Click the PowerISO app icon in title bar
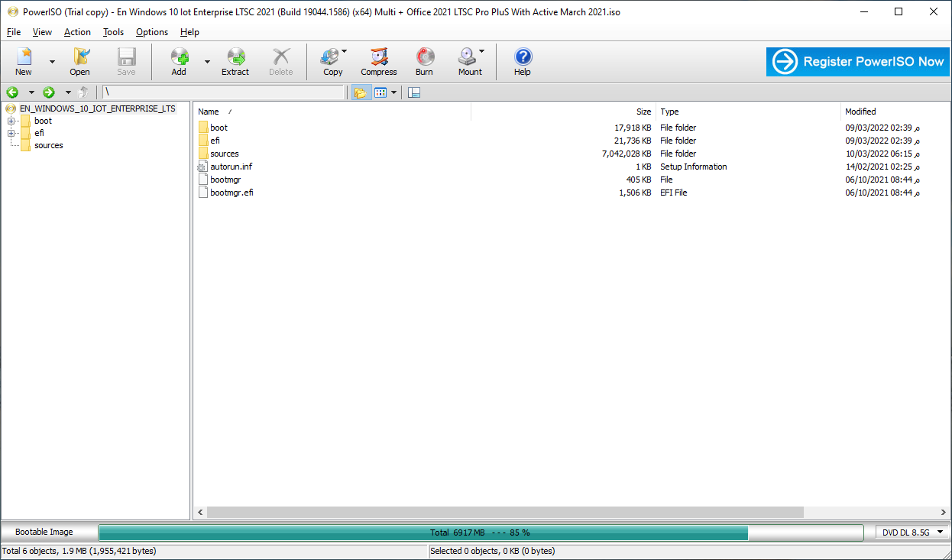952x560 pixels. tap(12, 11)
